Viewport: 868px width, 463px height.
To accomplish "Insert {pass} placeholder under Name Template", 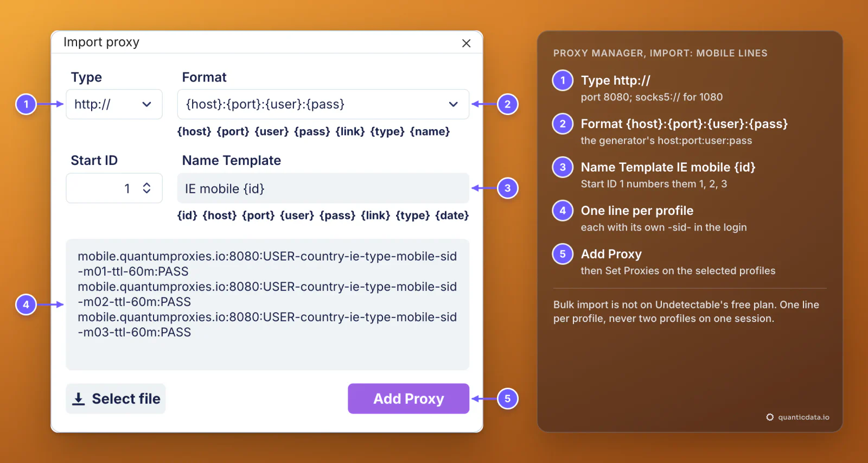I will [x=337, y=215].
